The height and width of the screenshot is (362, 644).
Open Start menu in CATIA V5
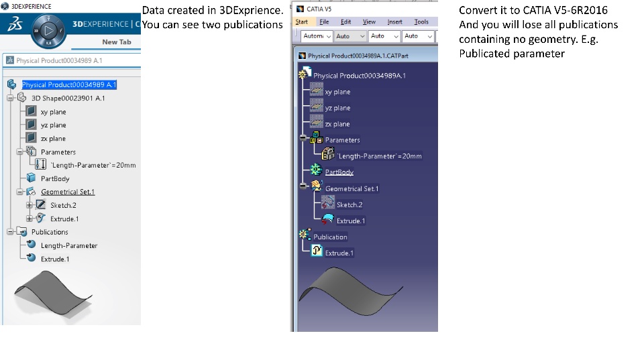point(301,21)
